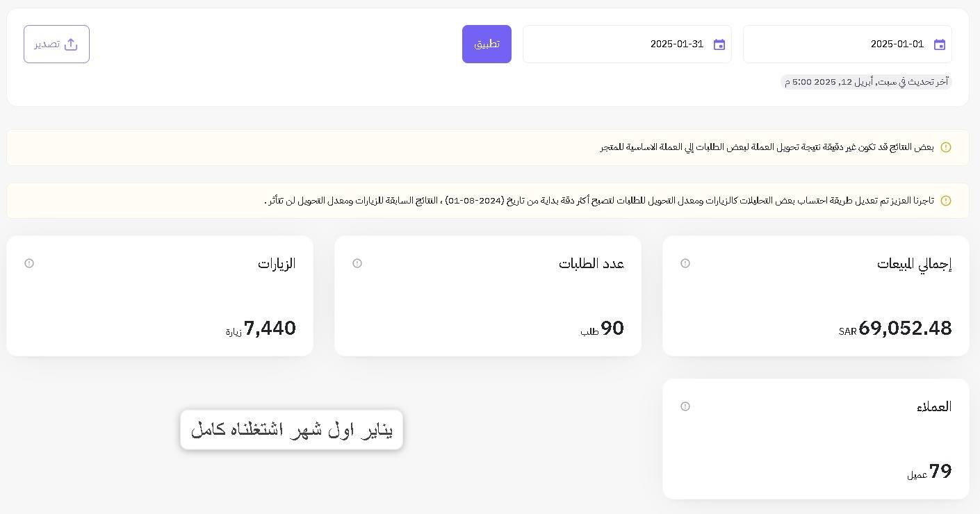Click info icon on عدد الطلبات card

(x=357, y=263)
